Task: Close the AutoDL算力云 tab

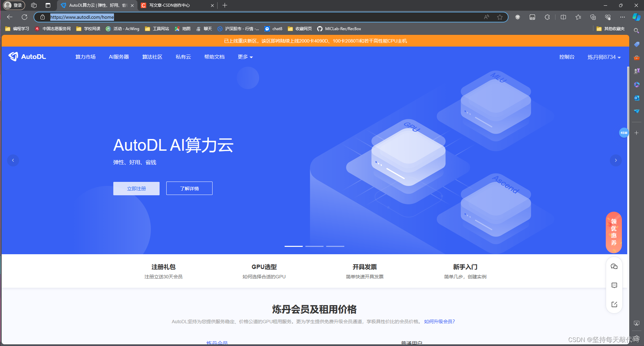Action: coord(132,5)
